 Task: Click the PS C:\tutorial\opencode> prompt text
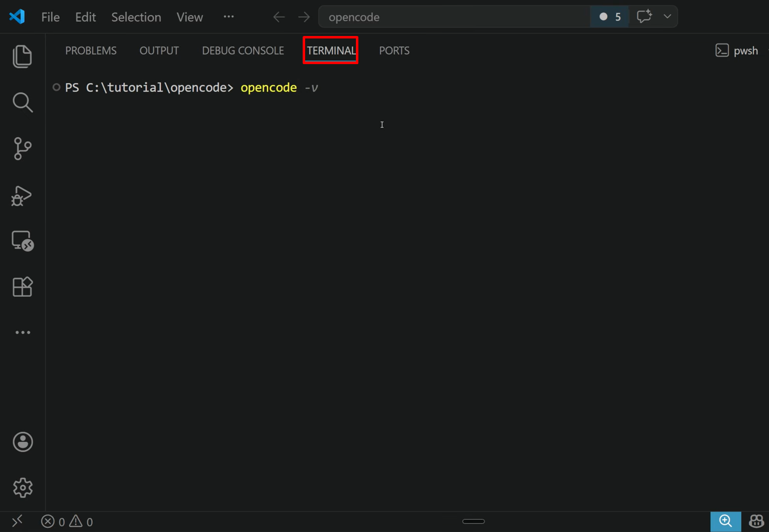point(149,87)
